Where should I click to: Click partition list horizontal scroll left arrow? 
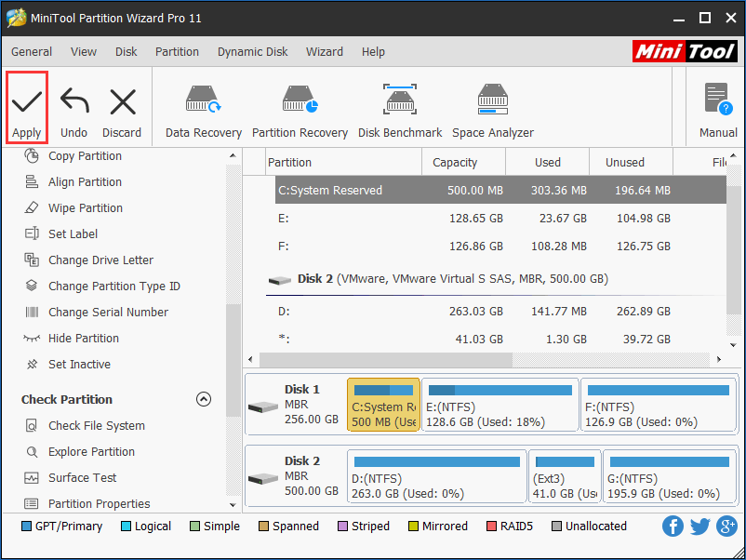pos(251,359)
